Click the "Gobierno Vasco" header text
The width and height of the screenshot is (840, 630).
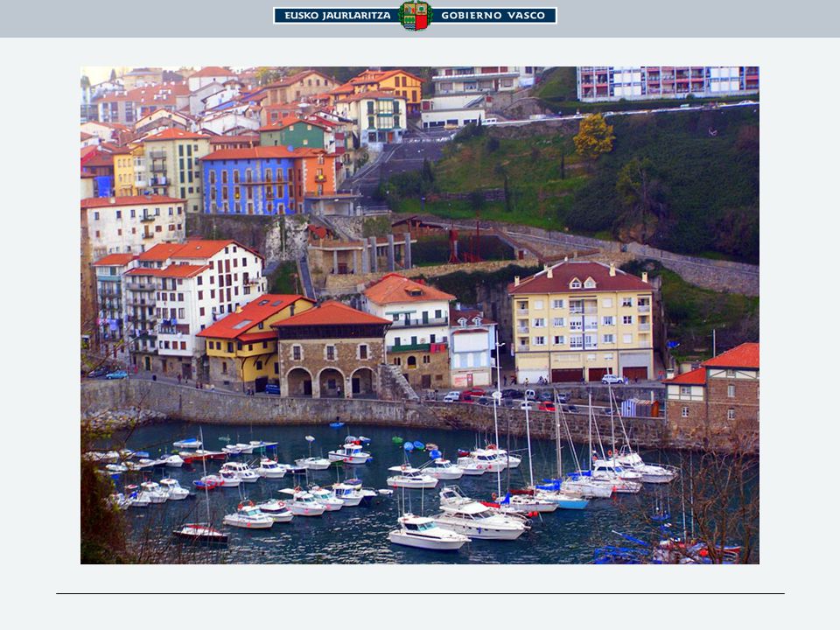493,16
